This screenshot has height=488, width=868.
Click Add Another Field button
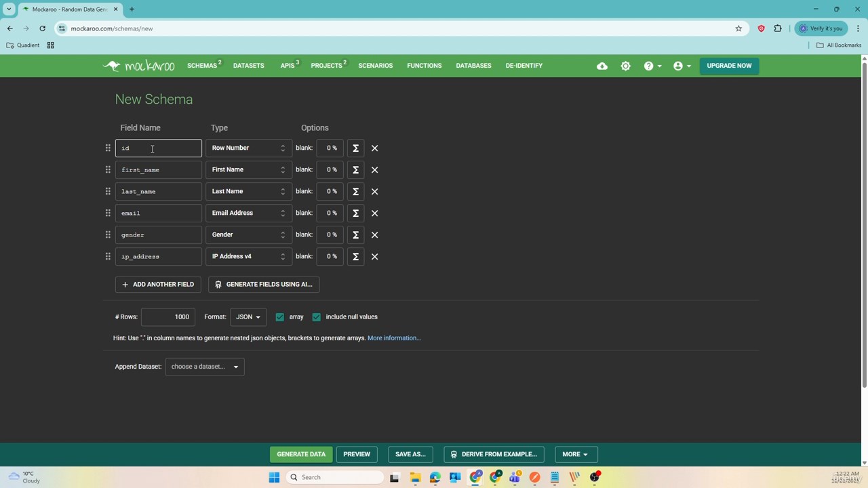coord(158,284)
